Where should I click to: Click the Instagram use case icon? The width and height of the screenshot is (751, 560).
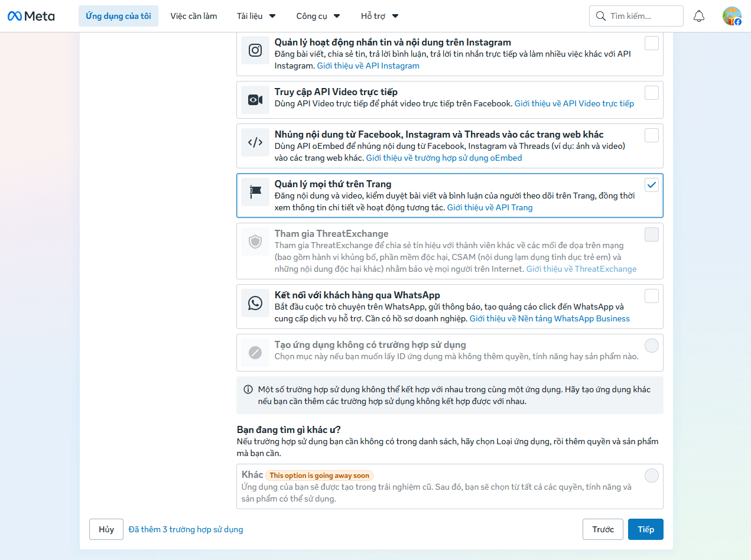[x=255, y=50]
